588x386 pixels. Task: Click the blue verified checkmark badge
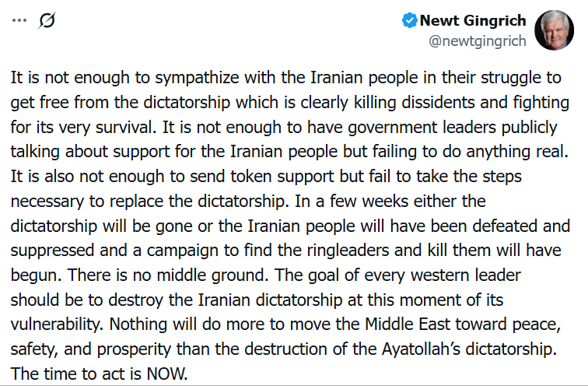[409, 20]
